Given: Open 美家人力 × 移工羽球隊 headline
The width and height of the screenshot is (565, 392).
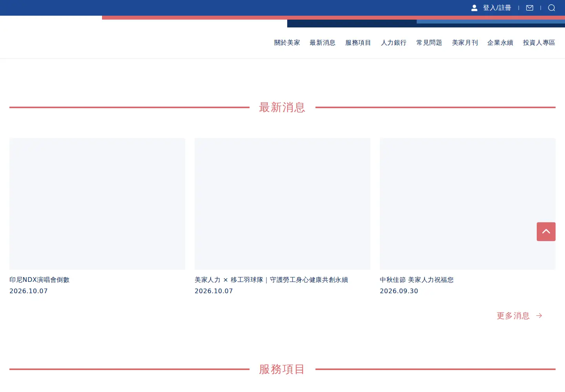Looking at the screenshot, I should point(272,279).
